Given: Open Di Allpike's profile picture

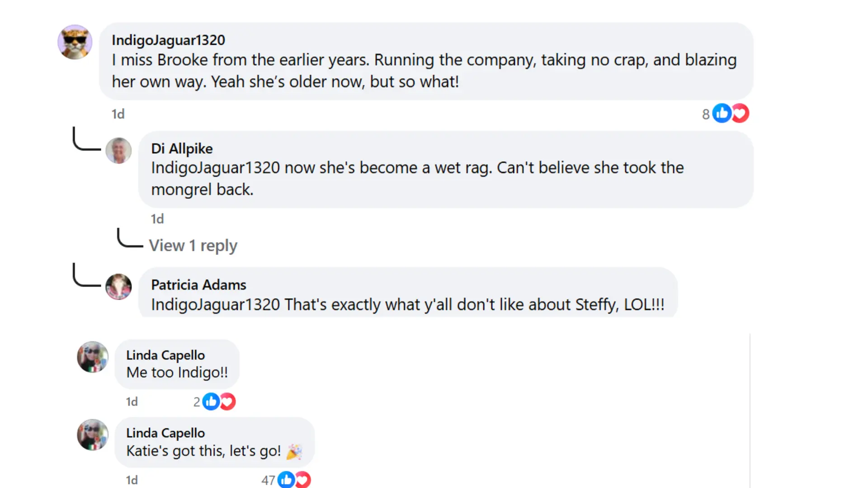Looking at the screenshot, I should [118, 150].
